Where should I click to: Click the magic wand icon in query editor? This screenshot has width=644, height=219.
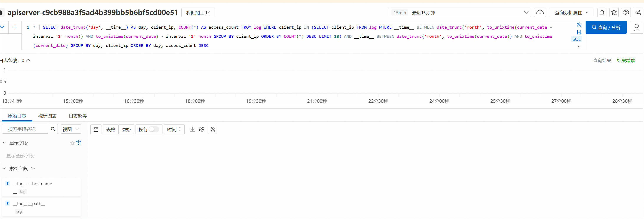[579, 25]
